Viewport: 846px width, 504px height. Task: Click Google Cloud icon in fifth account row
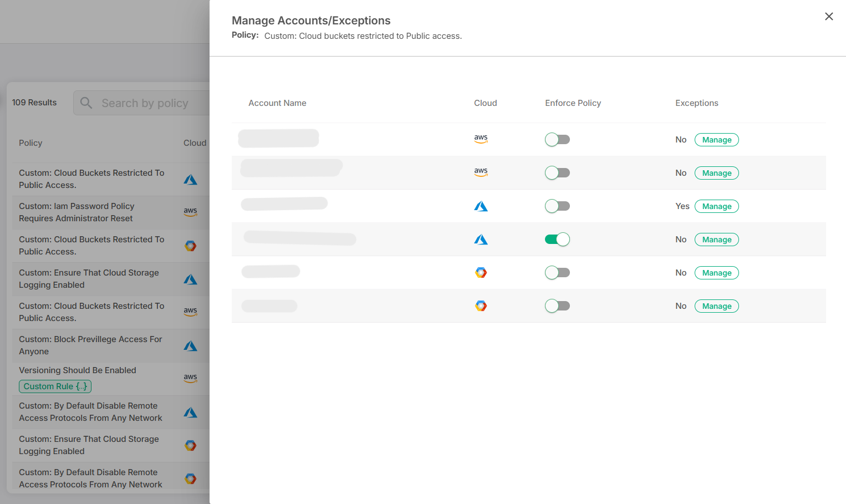481,273
